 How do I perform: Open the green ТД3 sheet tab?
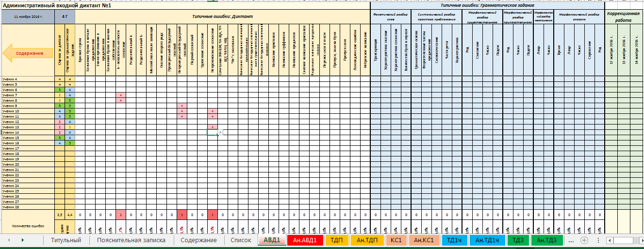tap(518, 240)
